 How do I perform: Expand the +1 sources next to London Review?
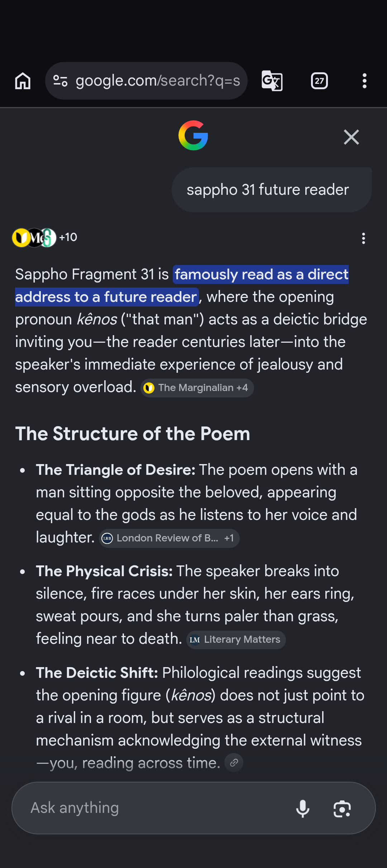[x=229, y=538]
